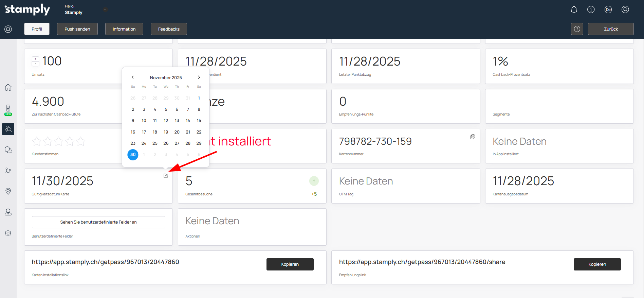The height and width of the screenshot is (298, 644).
Task: Open the user account icon top right
Action: [x=625, y=10]
